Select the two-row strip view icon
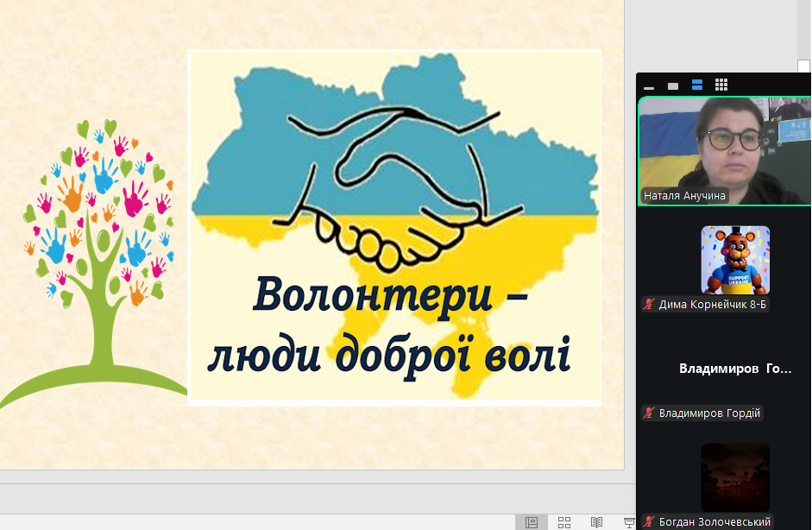The width and height of the screenshot is (812, 530). (x=697, y=85)
